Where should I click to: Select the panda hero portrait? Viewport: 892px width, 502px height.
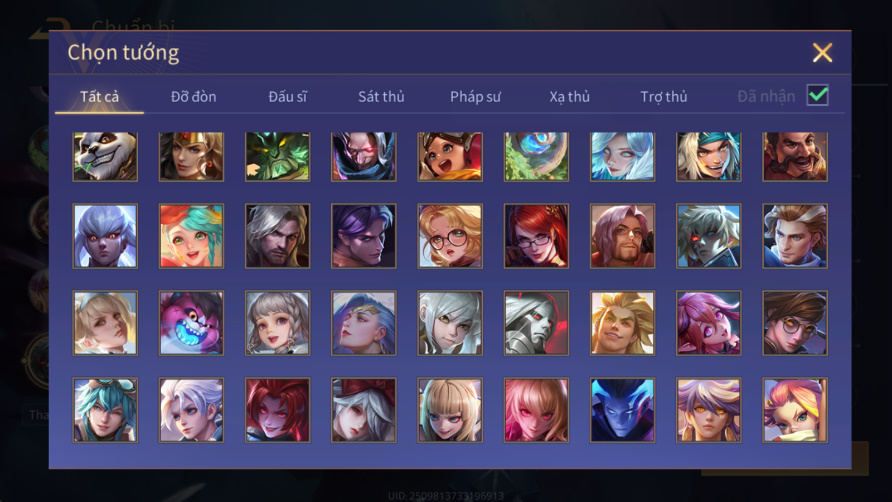click(105, 157)
